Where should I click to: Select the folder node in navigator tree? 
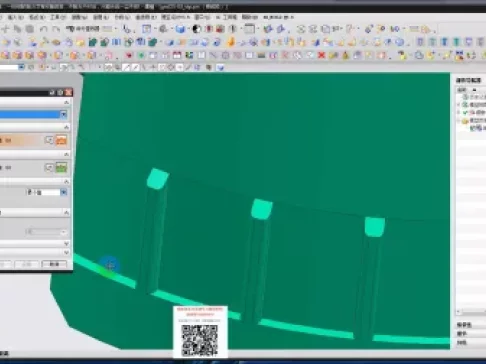click(x=465, y=121)
